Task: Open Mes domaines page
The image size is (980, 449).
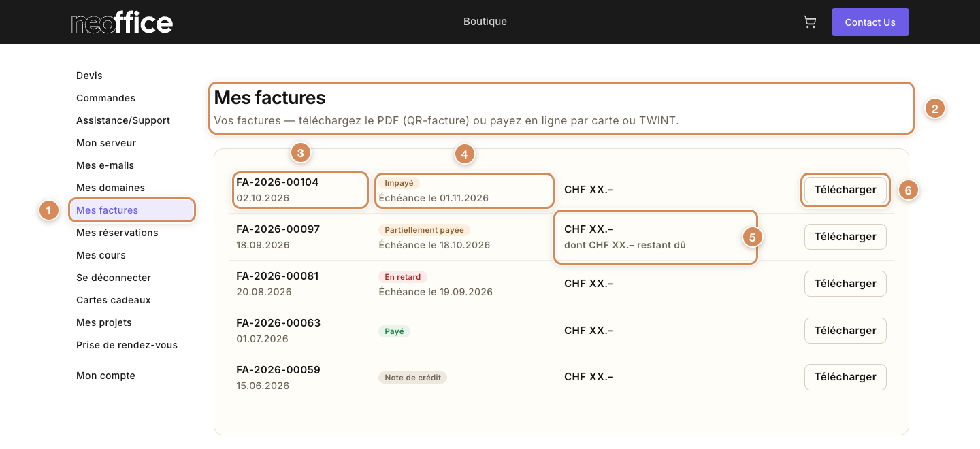Action: point(110,188)
